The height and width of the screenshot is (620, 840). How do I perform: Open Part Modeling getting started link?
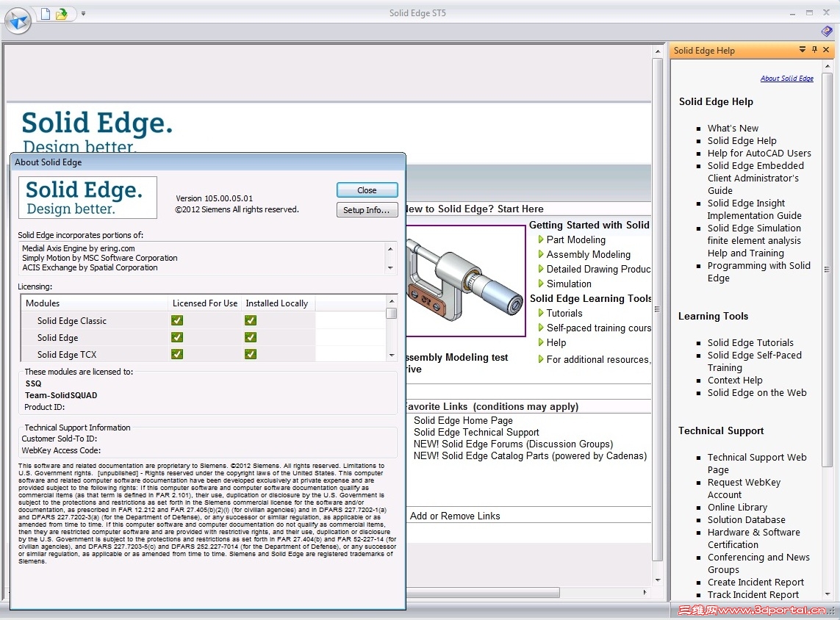pos(576,240)
